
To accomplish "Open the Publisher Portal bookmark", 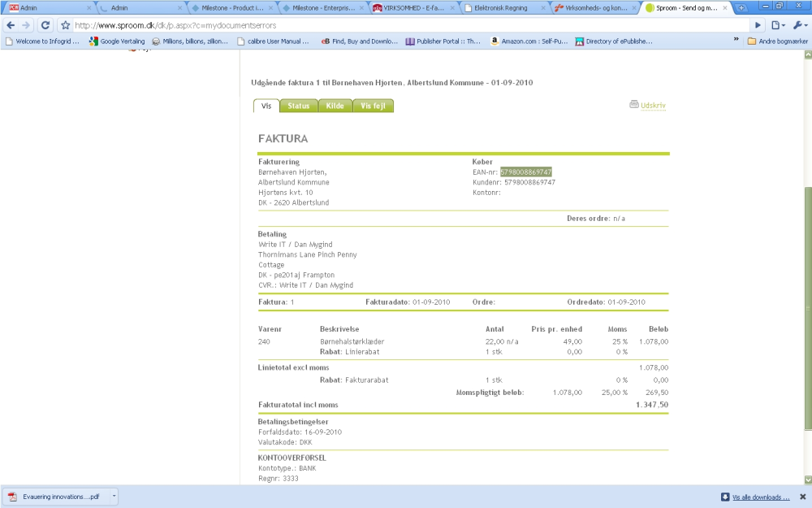I will (x=443, y=41).
